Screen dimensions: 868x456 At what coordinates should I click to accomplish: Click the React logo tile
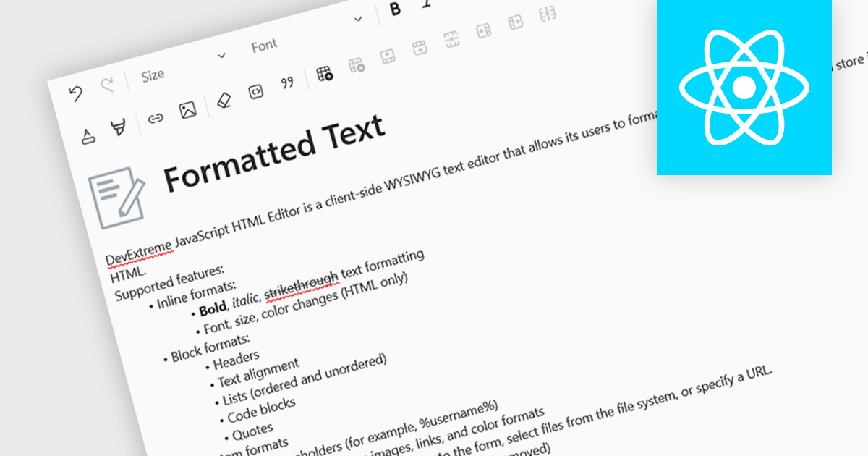[x=744, y=88]
